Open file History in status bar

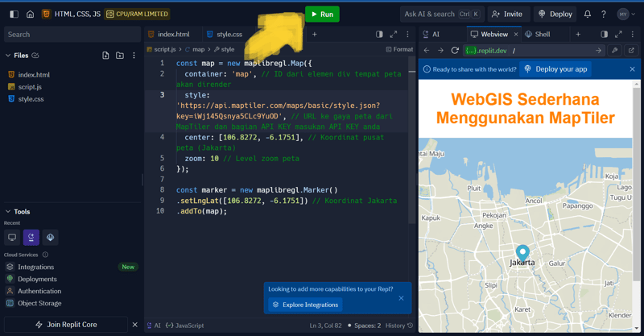399,326
